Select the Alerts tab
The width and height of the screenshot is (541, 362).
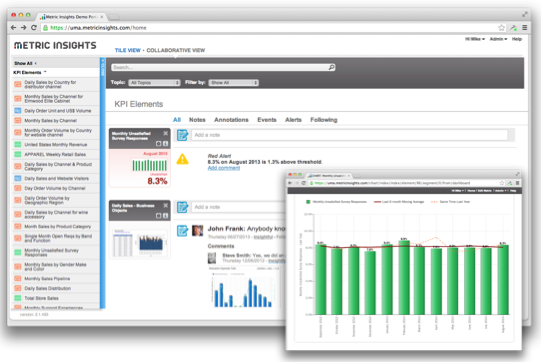click(x=293, y=120)
